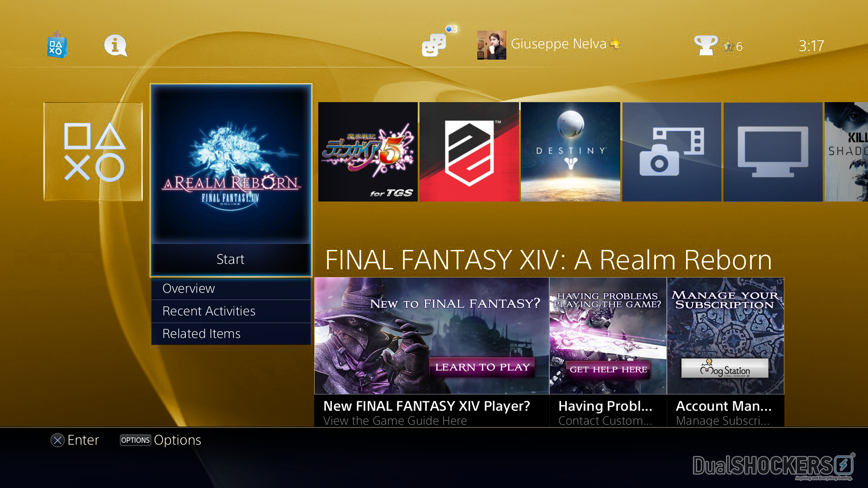Select the Disgaea 5 for TGS tile
Screen dimensions: 868x488
coord(368,152)
